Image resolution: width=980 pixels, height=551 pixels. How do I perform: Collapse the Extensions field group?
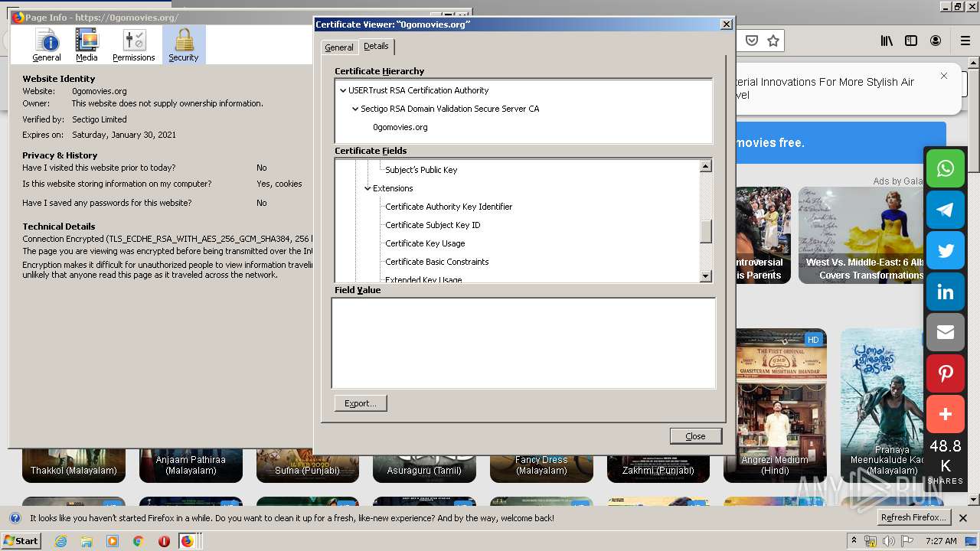point(367,188)
